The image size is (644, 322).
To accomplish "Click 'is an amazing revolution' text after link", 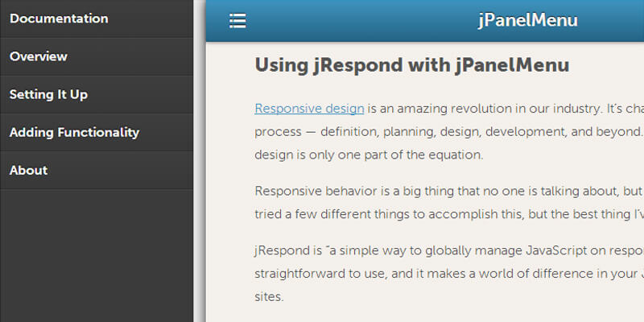I will [451, 108].
